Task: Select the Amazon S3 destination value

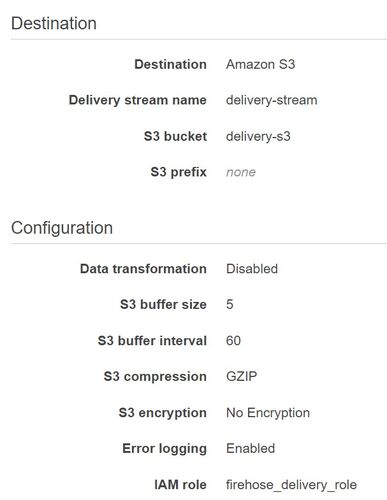Action: [260, 64]
